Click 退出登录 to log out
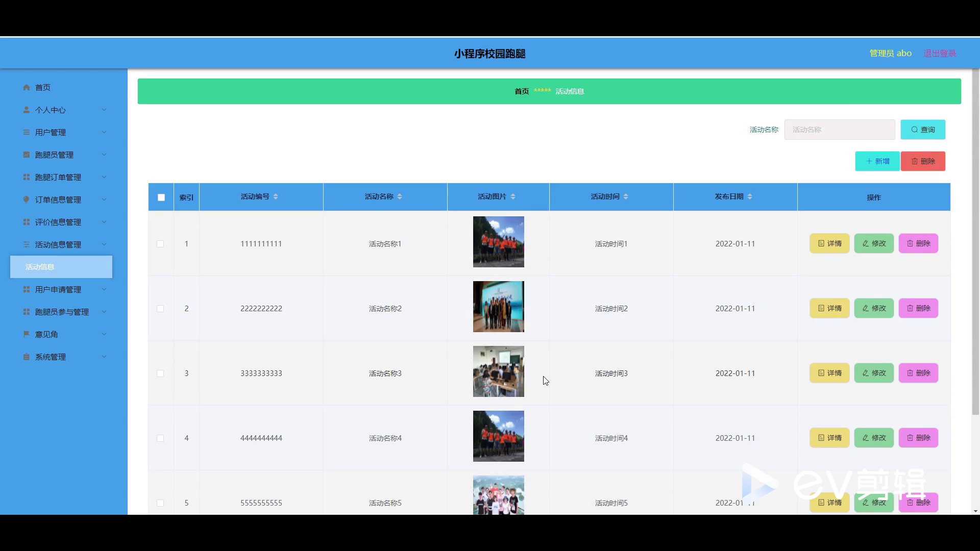 pos(940,53)
